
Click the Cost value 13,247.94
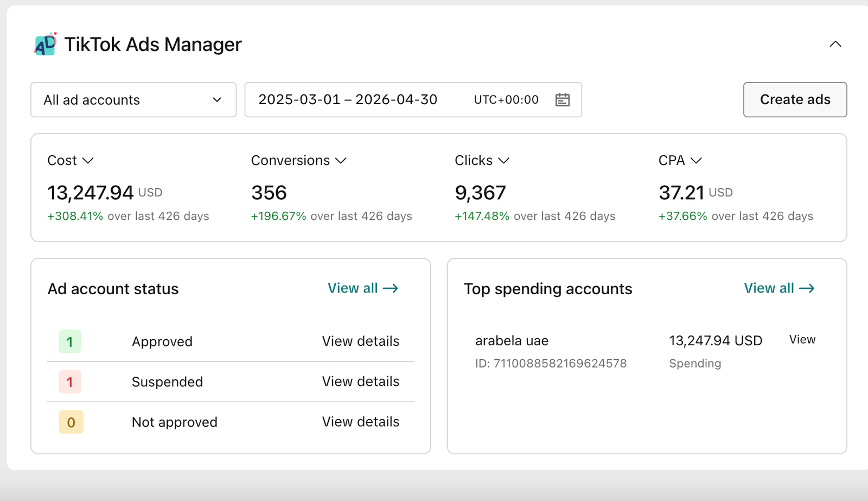click(90, 193)
